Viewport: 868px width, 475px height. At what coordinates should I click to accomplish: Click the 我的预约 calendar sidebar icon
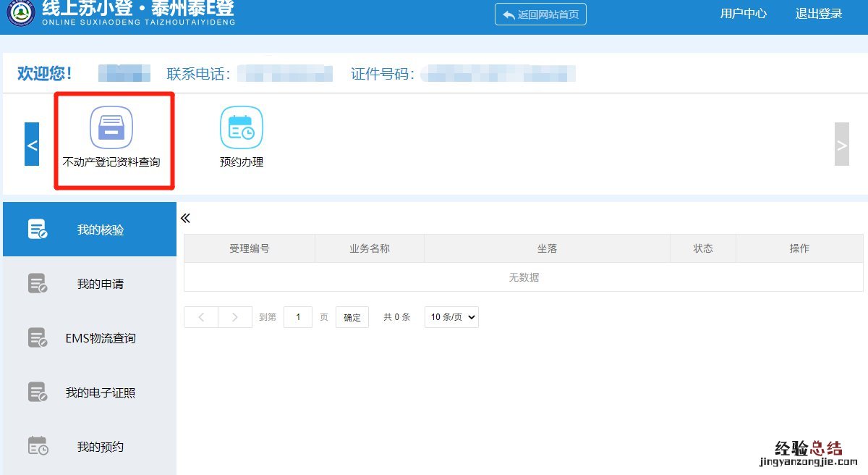pos(38,446)
